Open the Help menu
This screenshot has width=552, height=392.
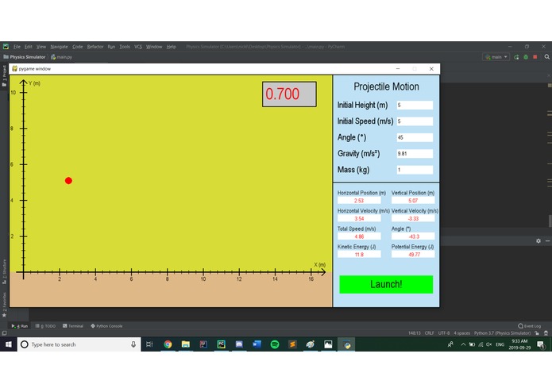171,46
